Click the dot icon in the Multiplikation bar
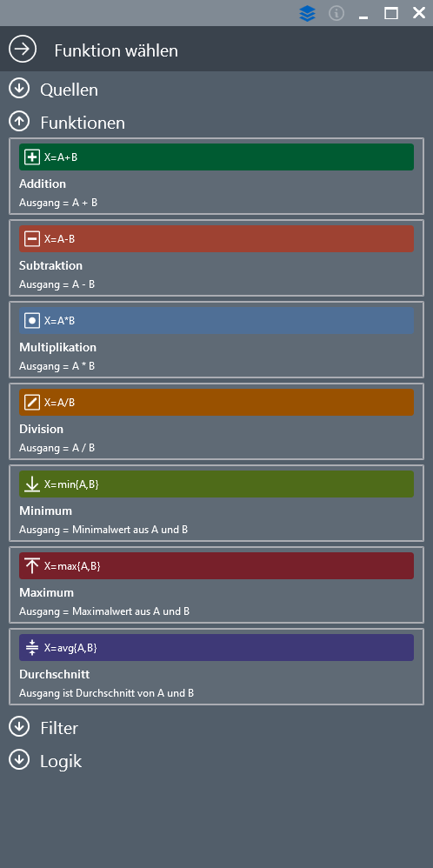Viewport: 433px width, 868px height. pyautogui.click(x=32, y=321)
